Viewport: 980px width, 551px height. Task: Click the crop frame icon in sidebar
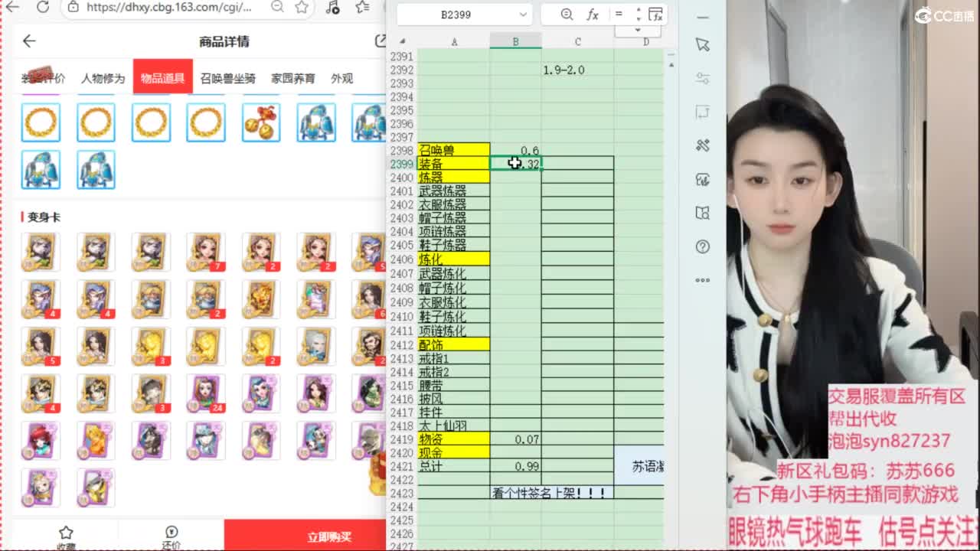[703, 112]
